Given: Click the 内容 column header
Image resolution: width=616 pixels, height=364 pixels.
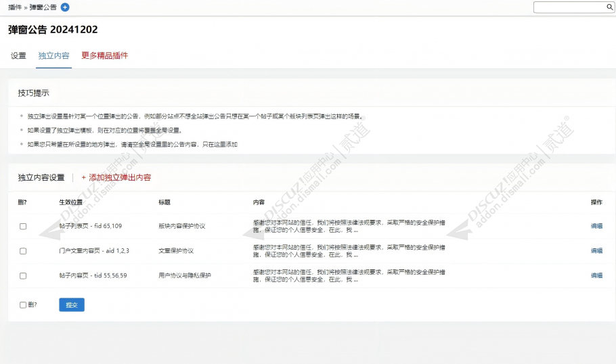Looking at the screenshot, I should [259, 202].
